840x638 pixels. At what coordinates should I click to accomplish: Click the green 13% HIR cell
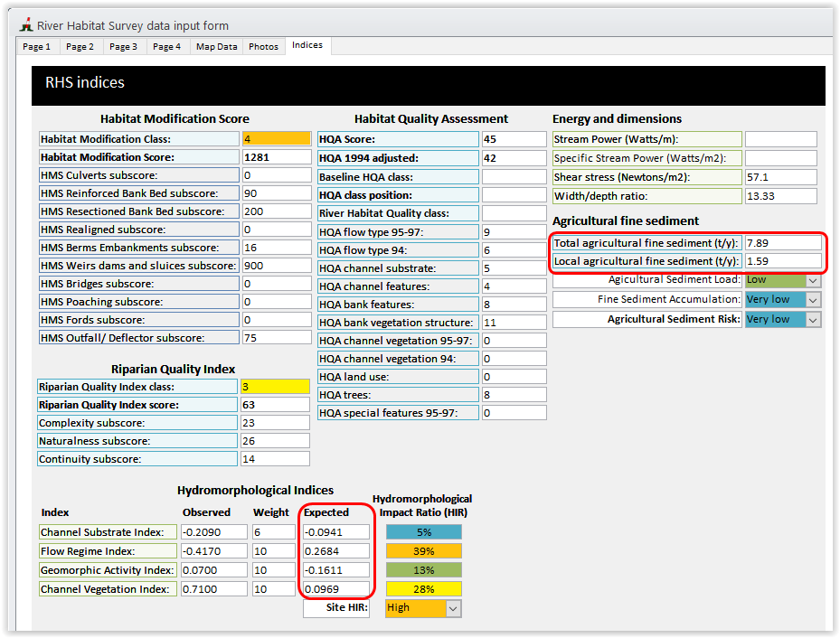424,570
